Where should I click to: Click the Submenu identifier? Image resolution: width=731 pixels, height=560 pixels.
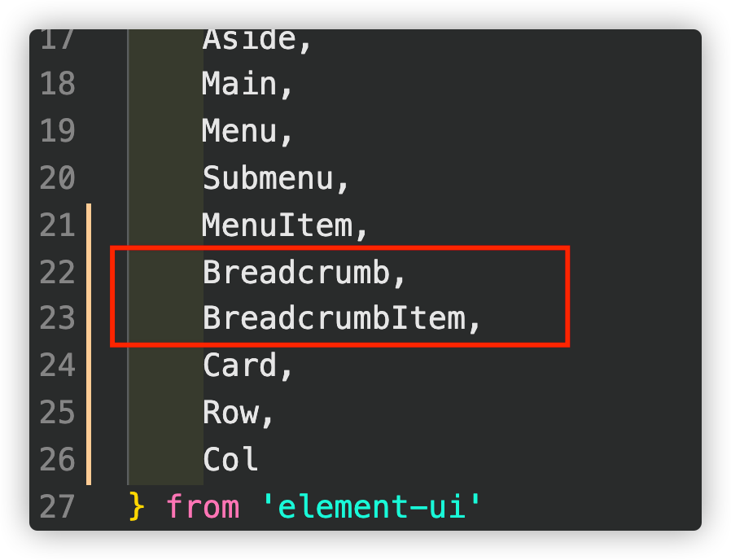click(x=268, y=177)
